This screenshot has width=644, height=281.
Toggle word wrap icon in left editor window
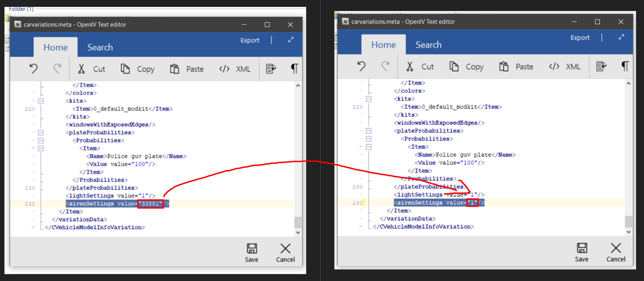click(x=271, y=69)
